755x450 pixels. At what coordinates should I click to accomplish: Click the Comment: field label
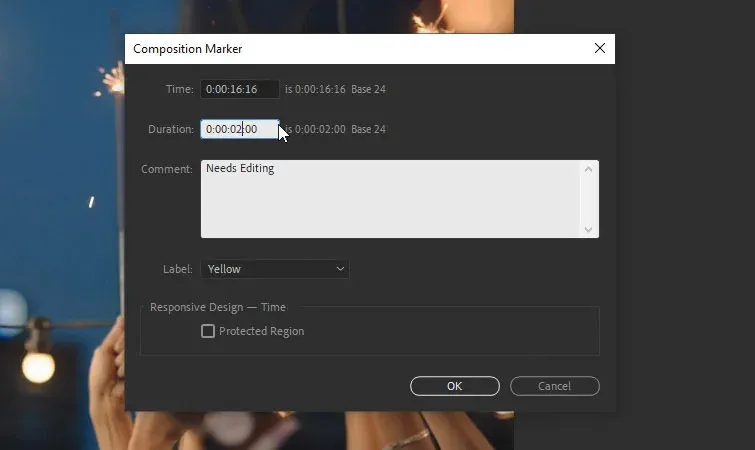[x=167, y=169]
